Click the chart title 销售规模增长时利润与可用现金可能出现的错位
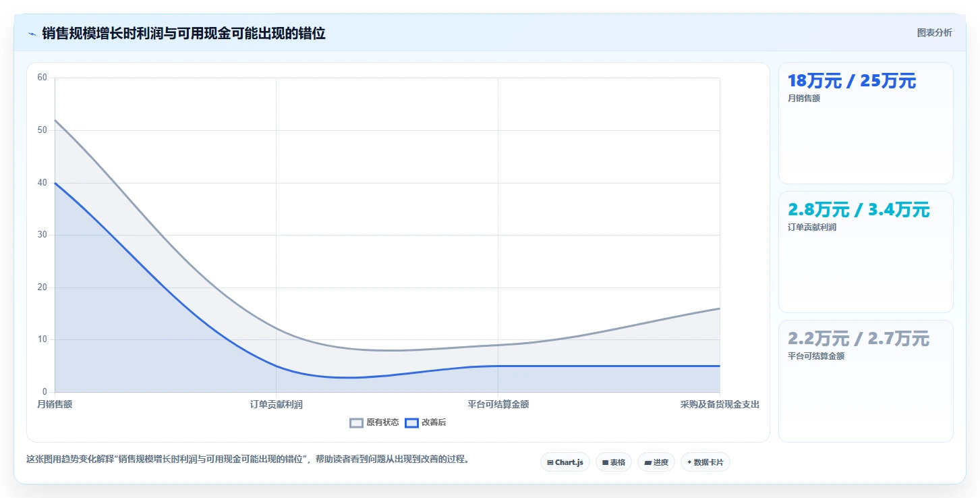 point(183,34)
